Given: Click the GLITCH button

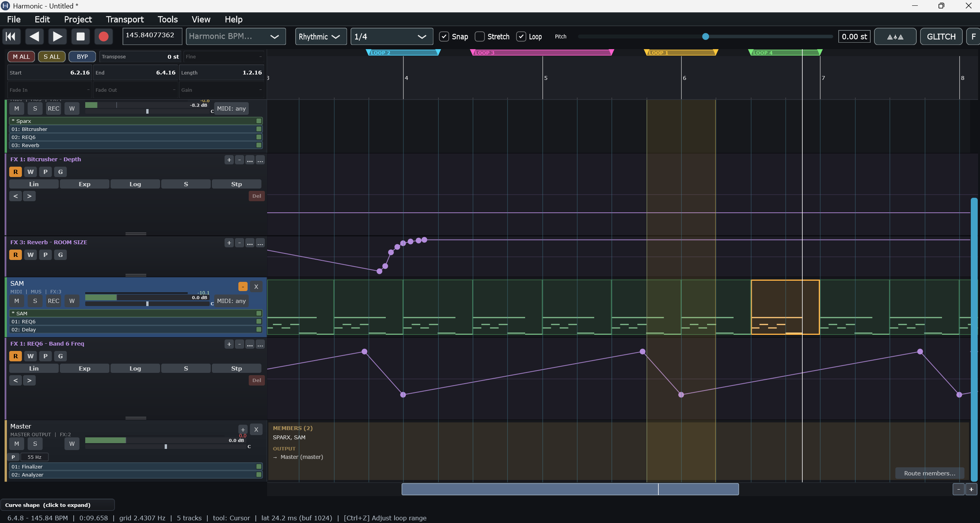Looking at the screenshot, I should click(941, 36).
